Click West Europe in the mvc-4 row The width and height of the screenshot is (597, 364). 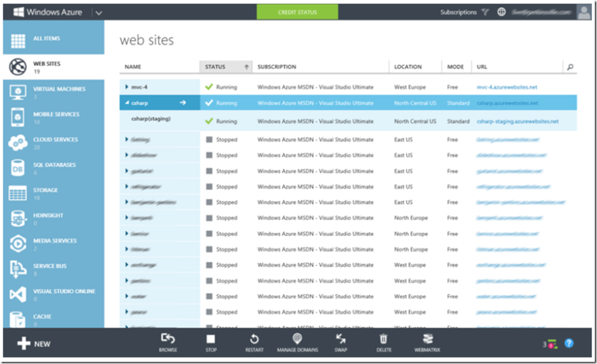click(x=410, y=87)
